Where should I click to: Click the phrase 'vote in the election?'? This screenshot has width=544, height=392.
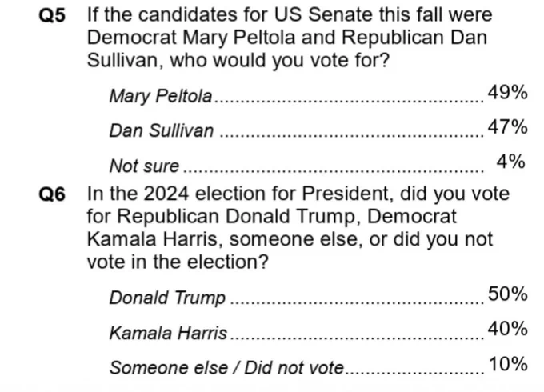point(178,262)
